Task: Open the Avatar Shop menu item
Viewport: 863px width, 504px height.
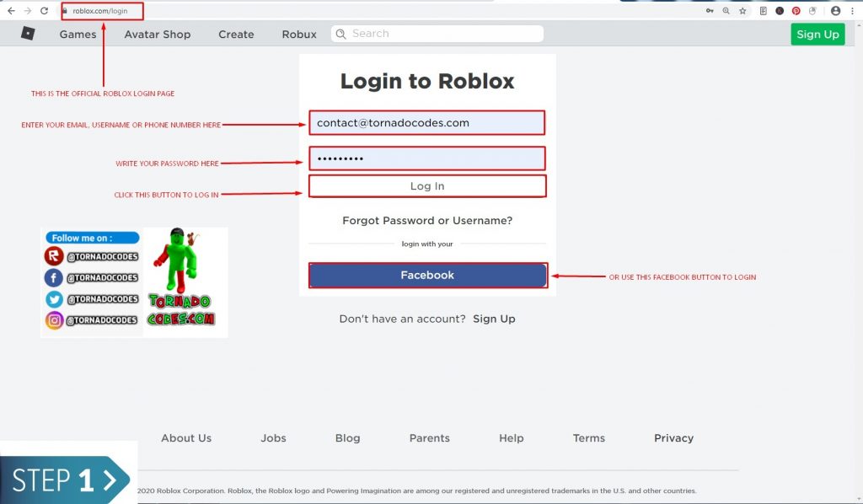Action: coord(158,34)
